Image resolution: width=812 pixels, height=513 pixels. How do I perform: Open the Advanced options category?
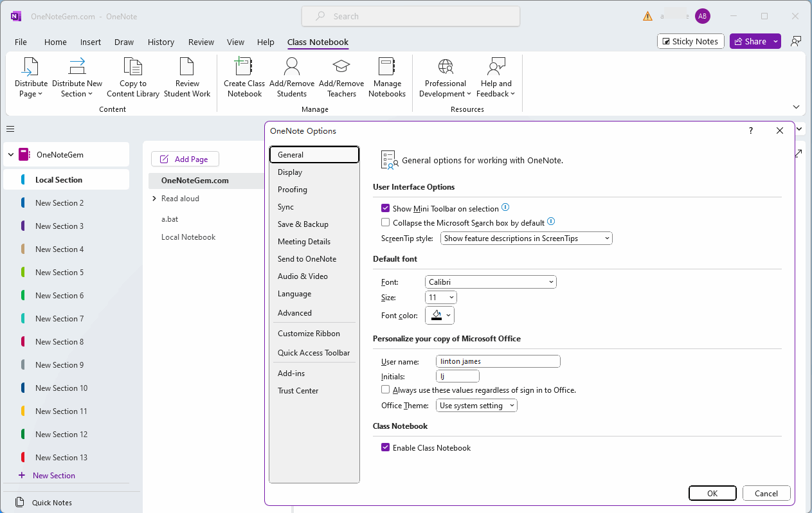point(314,313)
